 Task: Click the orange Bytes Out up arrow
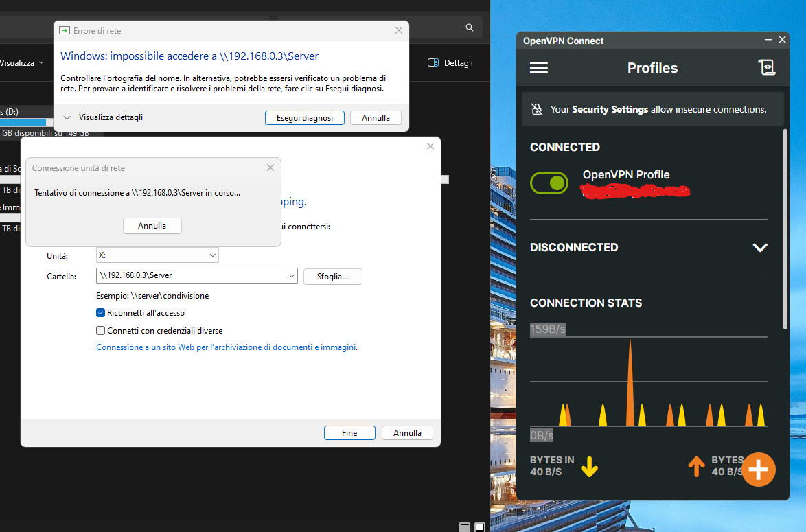coord(696,466)
